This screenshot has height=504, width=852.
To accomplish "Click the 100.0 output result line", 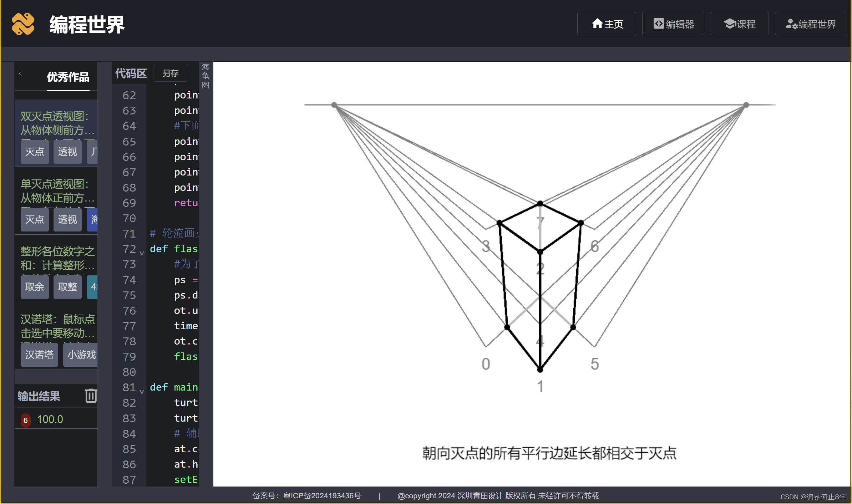I will point(50,419).
